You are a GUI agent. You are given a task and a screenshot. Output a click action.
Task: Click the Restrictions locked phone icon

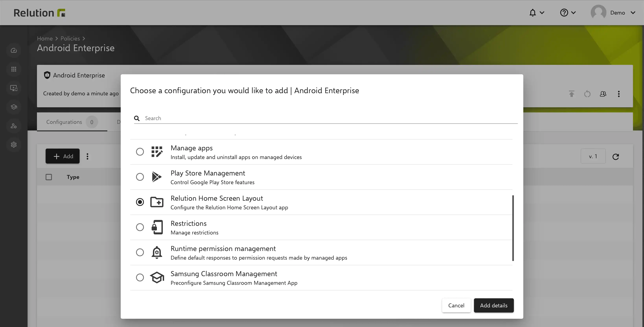click(157, 227)
